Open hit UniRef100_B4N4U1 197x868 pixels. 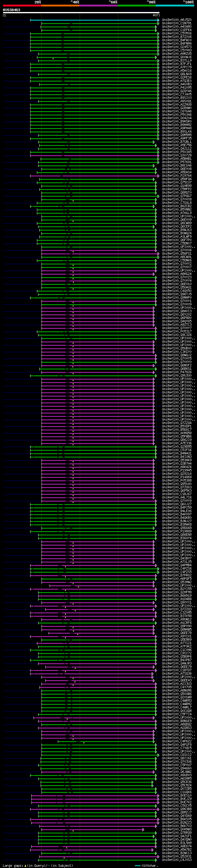click(177, 453)
